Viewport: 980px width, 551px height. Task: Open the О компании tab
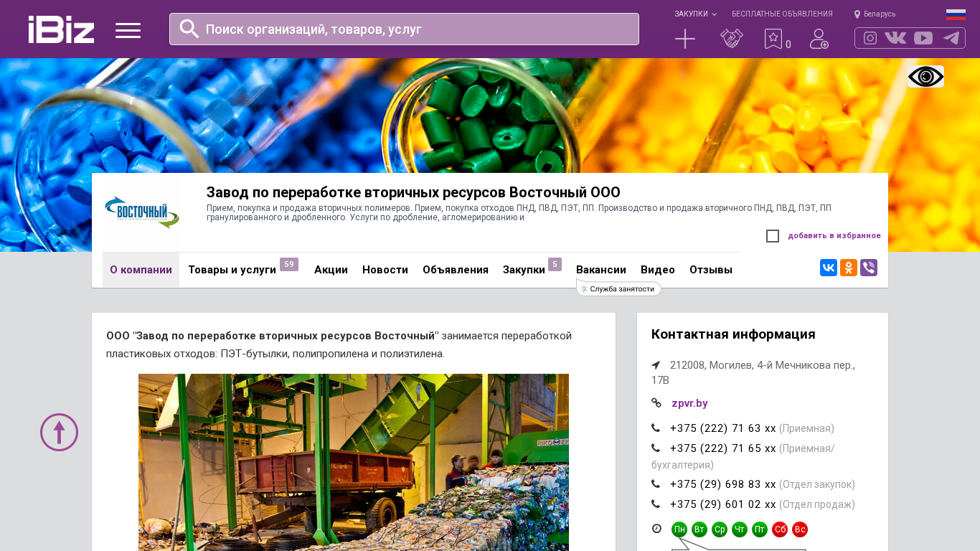[141, 270]
